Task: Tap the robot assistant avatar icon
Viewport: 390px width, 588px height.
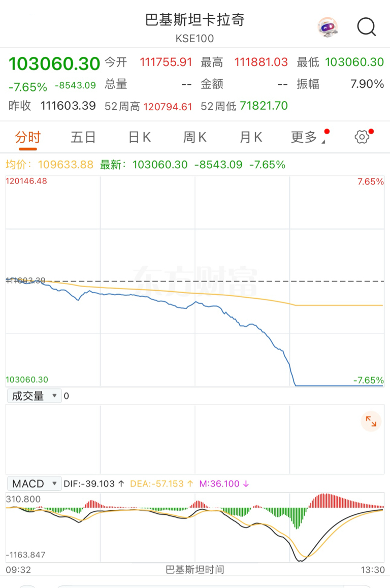Action: (328, 26)
